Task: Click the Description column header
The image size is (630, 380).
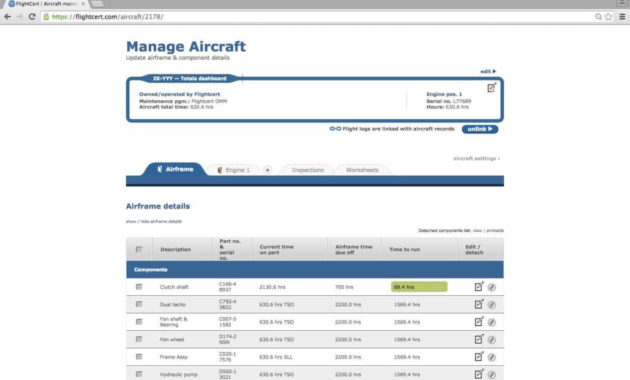Action: (176, 249)
